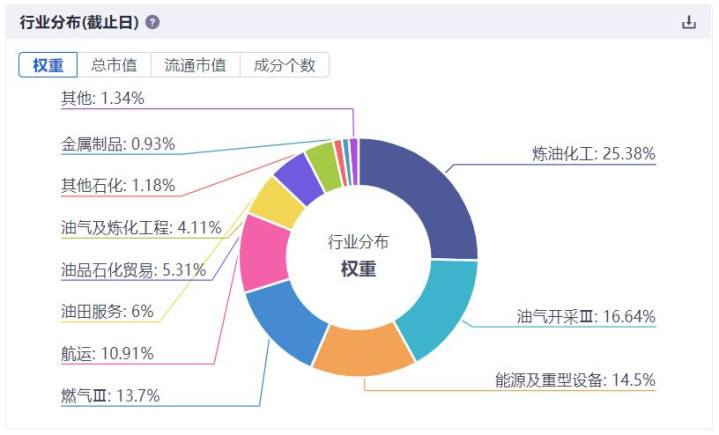The image size is (719, 435).
Task: Click the 炼油化工: 25.38% label
Action: (594, 154)
